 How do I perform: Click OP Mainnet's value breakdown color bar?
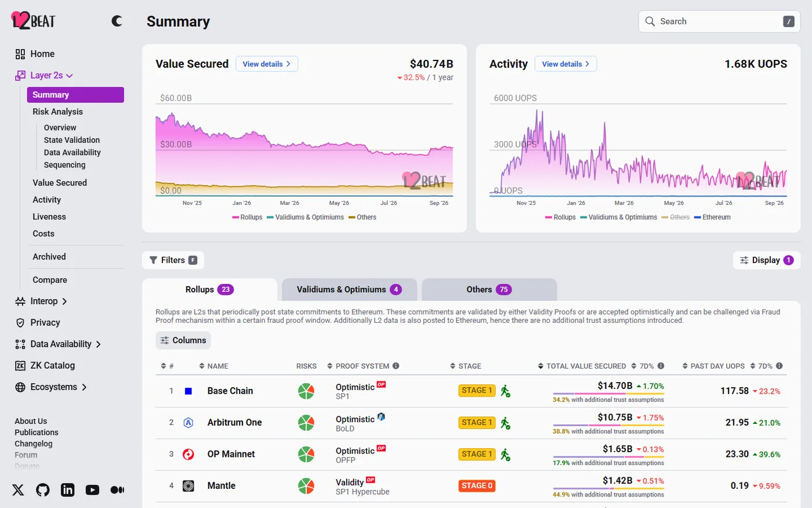608,457
